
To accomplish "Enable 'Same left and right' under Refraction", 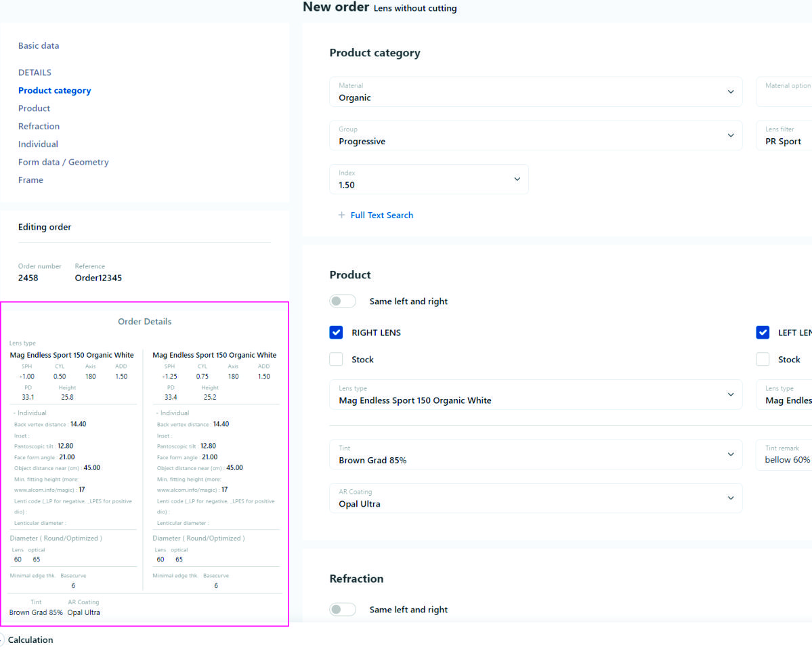I will 343,610.
